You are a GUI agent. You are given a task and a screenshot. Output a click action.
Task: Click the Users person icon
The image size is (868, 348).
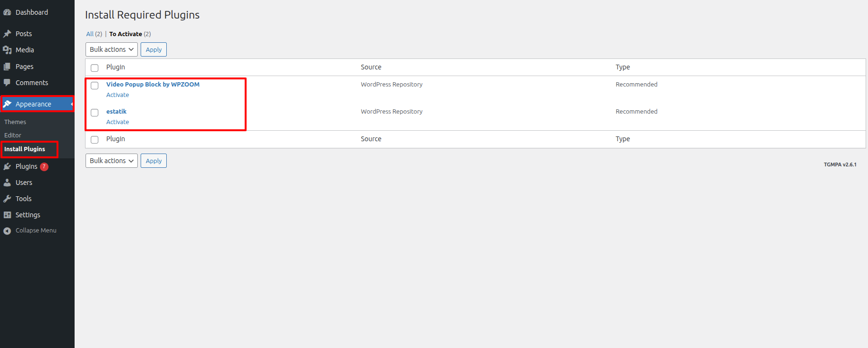[x=7, y=183]
